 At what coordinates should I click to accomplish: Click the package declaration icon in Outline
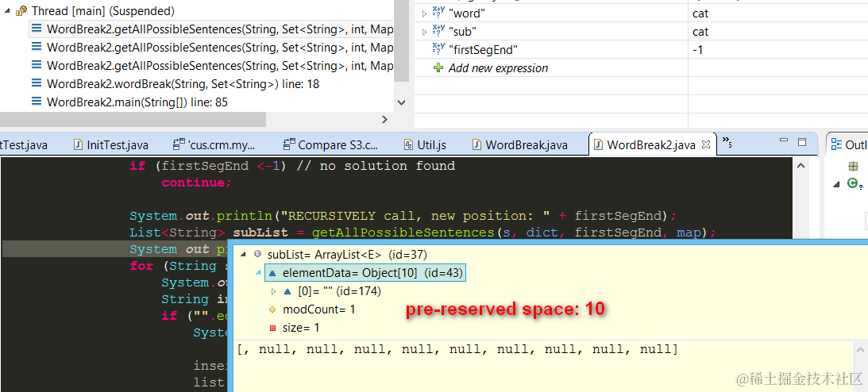click(853, 166)
